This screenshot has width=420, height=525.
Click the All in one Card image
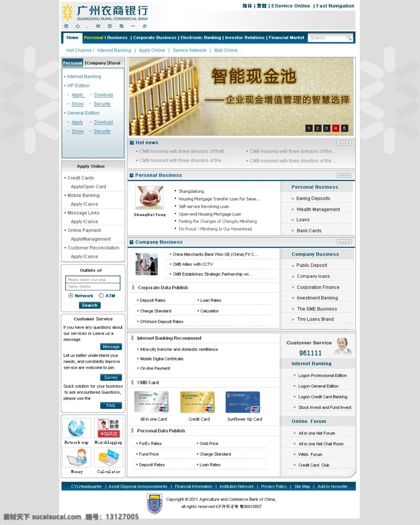(152, 402)
